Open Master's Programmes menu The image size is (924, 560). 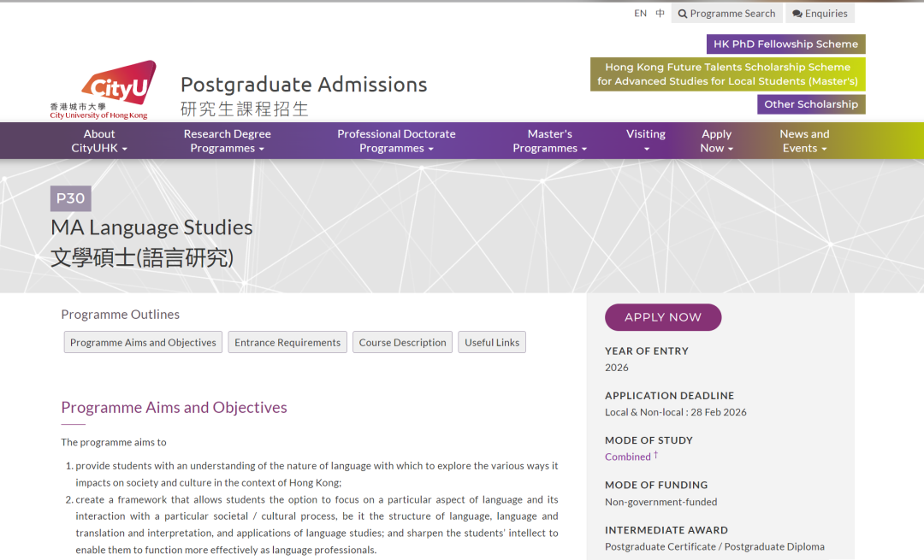pyautogui.click(x=549, y=141)
